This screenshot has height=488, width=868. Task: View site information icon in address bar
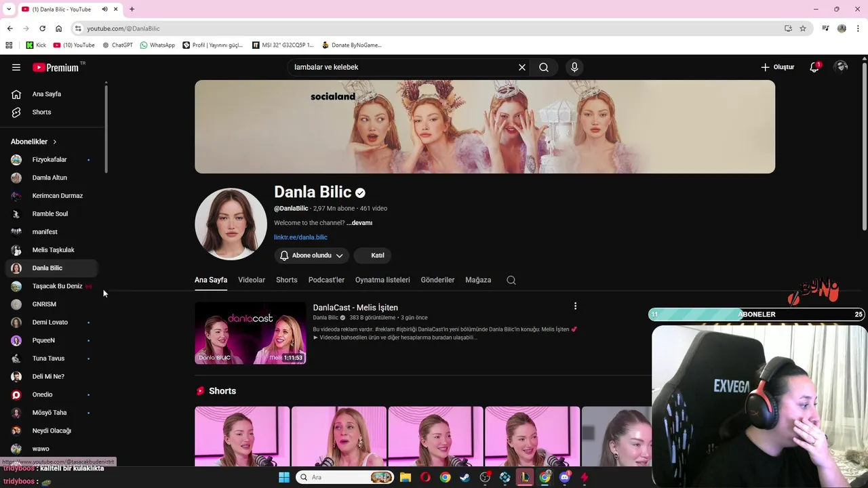pyautogui.click(x=78, y=28)
